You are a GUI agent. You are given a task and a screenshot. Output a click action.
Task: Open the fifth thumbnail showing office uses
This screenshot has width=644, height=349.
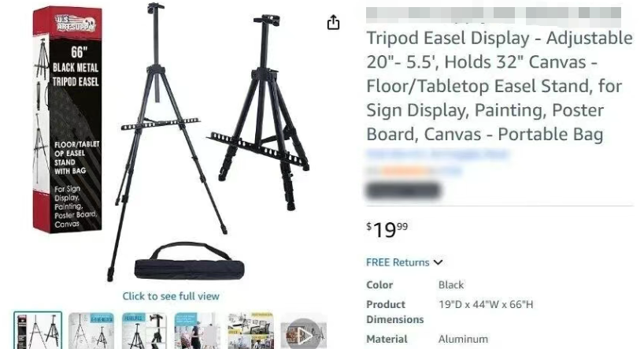[250, 332]
